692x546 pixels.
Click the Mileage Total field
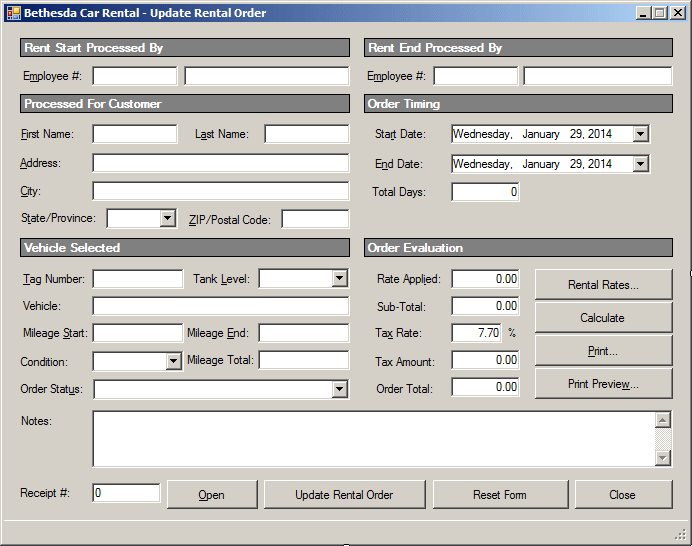tap(304, 360)
